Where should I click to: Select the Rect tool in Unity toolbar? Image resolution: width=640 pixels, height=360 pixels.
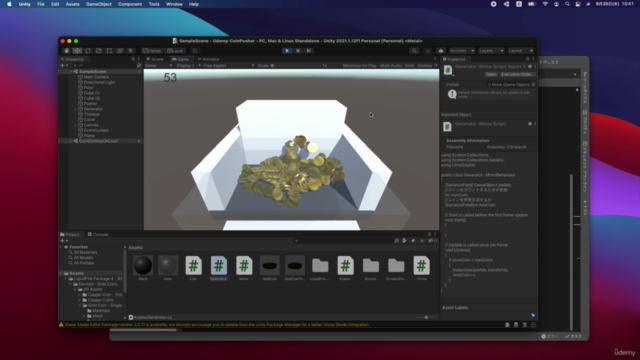(109, 51)
